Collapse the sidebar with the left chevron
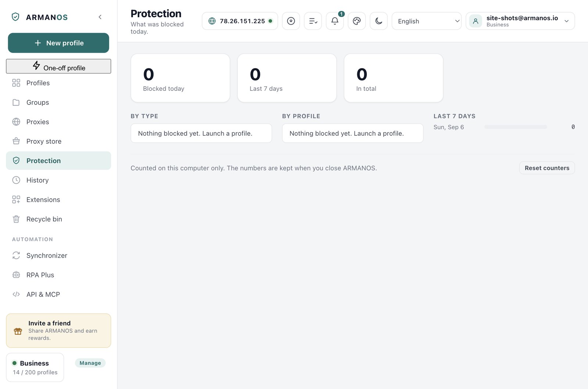This screenshot has width=588, height=389. tap(100, 17)
